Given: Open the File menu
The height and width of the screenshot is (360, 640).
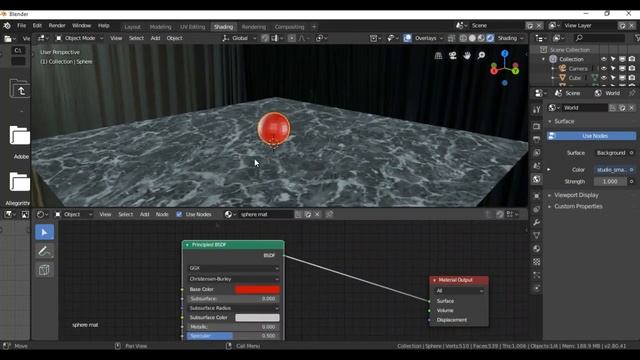Looking at the screenshot, I should pos(21,25).
